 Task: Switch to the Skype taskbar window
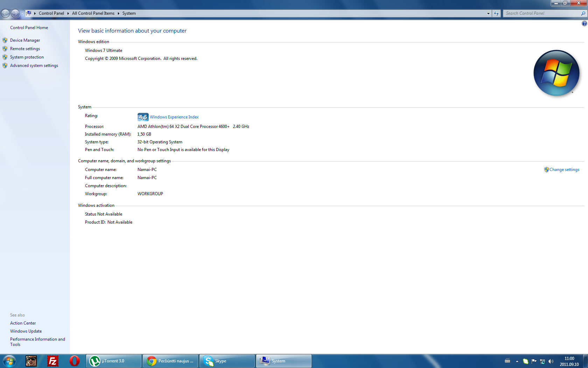(x=227, y=361)
